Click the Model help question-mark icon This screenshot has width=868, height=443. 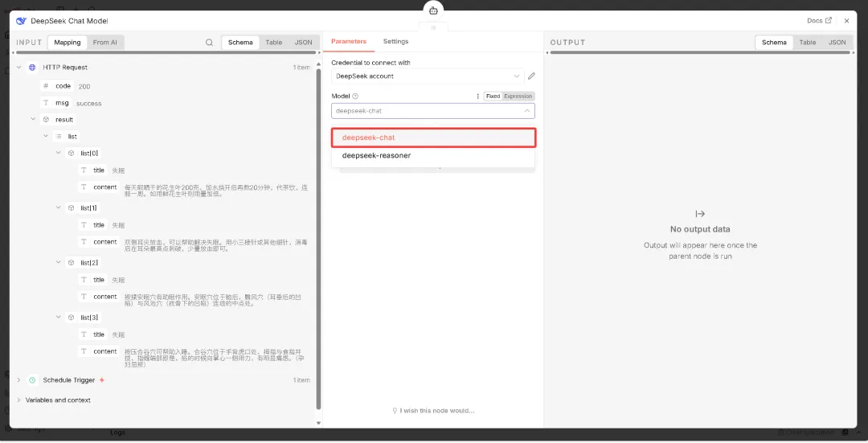355,96
